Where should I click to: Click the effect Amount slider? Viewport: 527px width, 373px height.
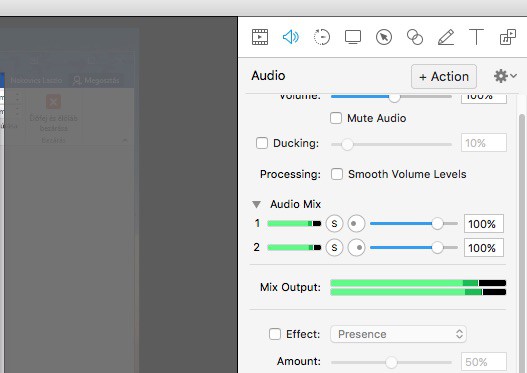[x=391, y=362]
